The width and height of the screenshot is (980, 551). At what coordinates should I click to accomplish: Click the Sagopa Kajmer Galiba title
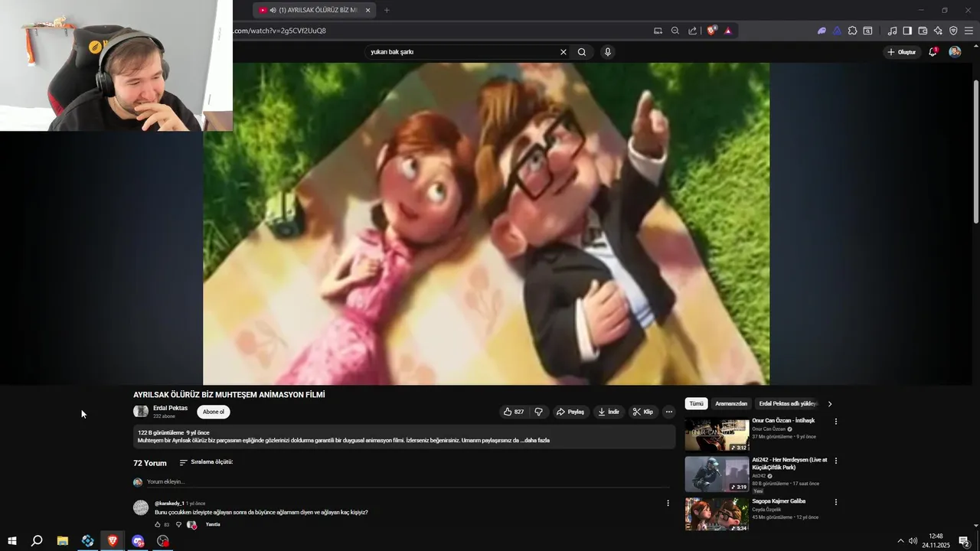(779, 501)
